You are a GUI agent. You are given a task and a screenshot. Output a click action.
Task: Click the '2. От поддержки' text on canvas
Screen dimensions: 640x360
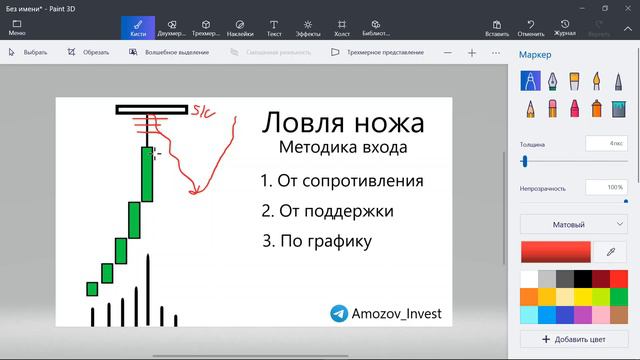pos(327,211)
